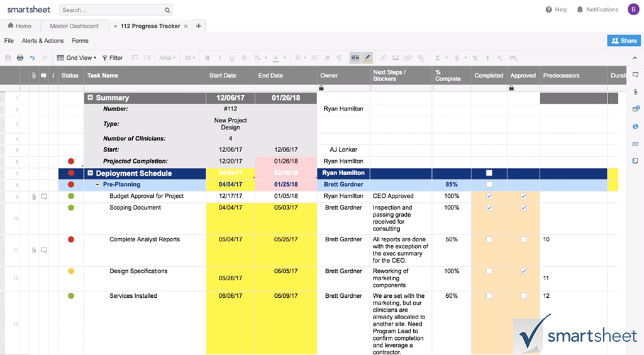This screenshot has width=644, height=355.
Task: Uncheck Completed for Budget Approval for Project
Action: (x=489, y=196)
